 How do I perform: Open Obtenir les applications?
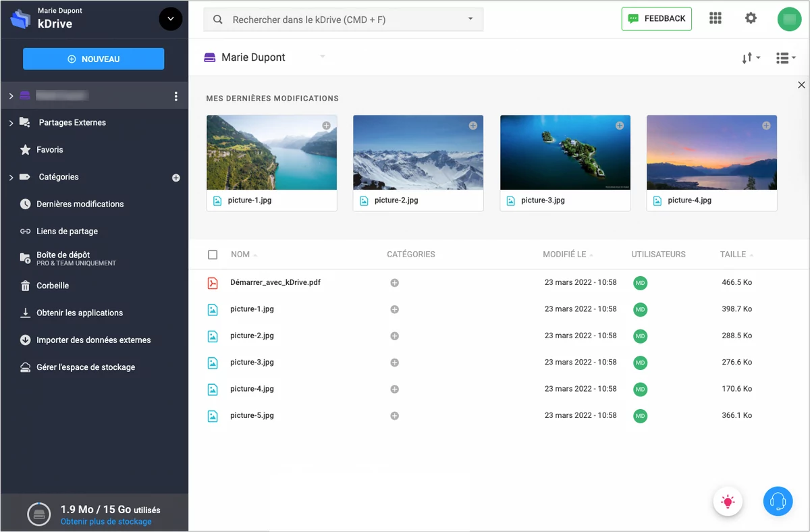[x=80, y=313]
